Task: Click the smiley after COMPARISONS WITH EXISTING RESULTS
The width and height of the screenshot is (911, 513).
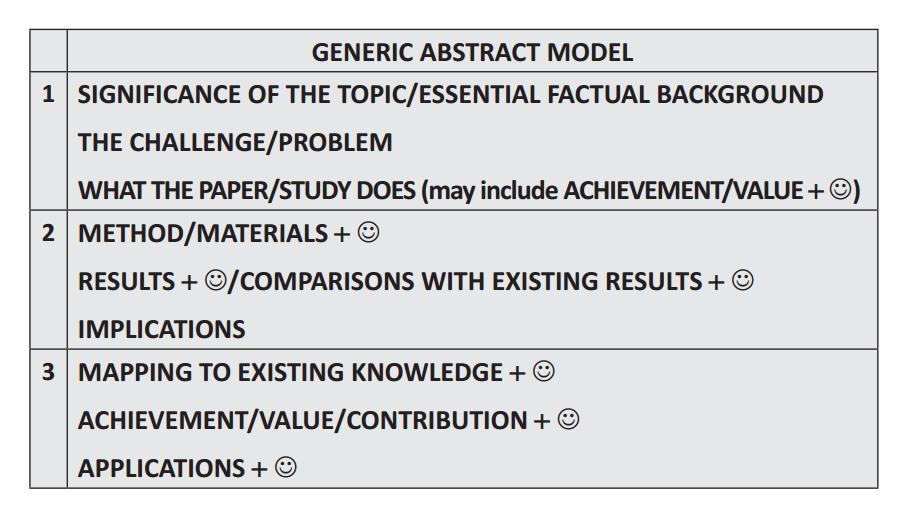Action: (x=743, y=280)
